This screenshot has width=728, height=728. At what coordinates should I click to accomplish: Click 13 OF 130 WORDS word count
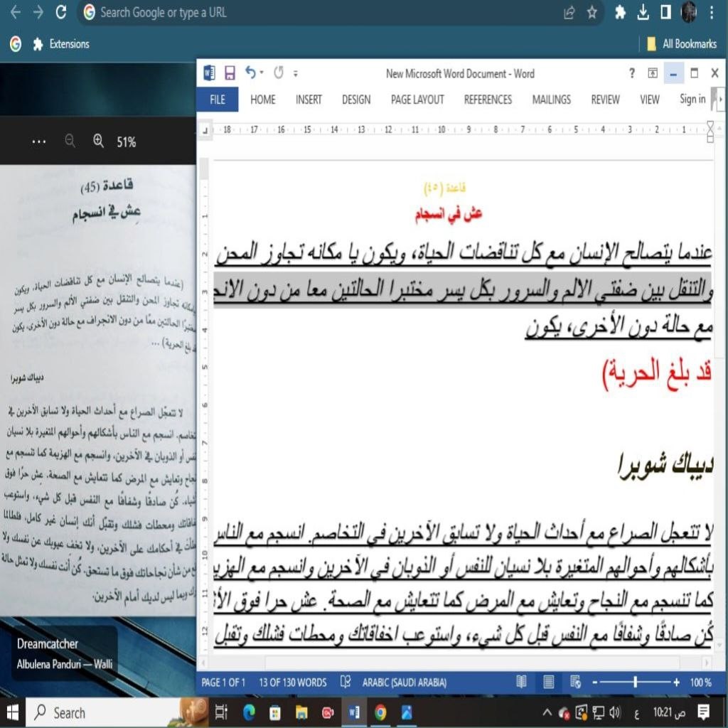[293, 682]
